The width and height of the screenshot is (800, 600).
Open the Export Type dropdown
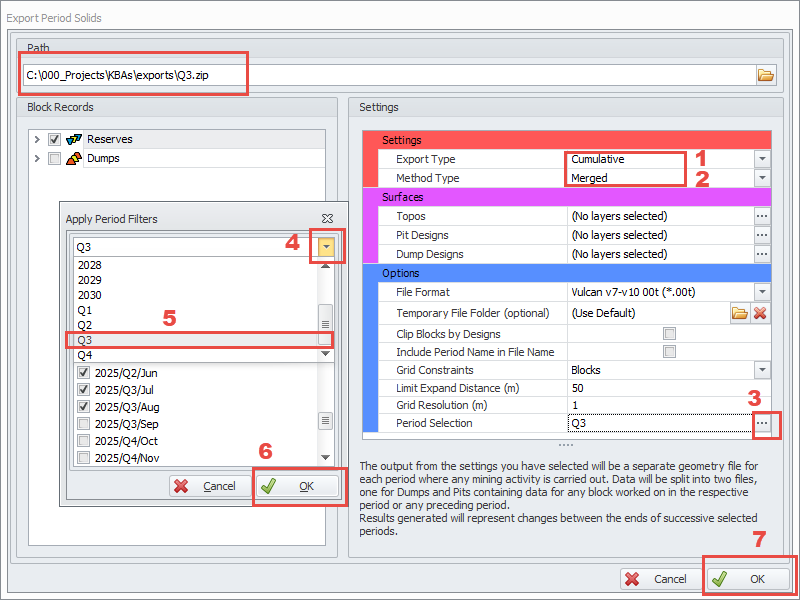[x=762, y=159]
